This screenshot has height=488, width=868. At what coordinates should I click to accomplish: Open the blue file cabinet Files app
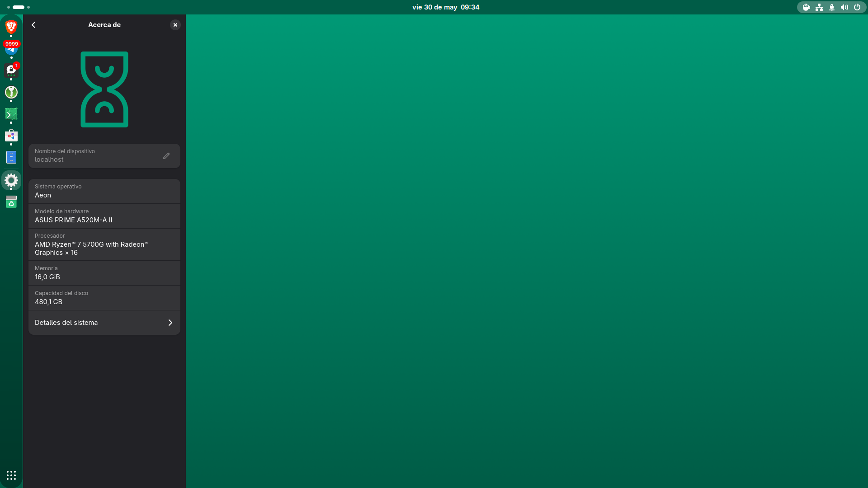coord(11,157)
